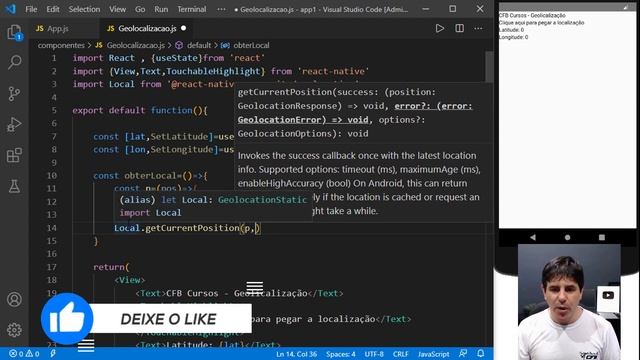The image size is (640, 360).
Task: Click the Ln 14, Col 36 status item
Action: pyautogui.click(x=296, y=354)
